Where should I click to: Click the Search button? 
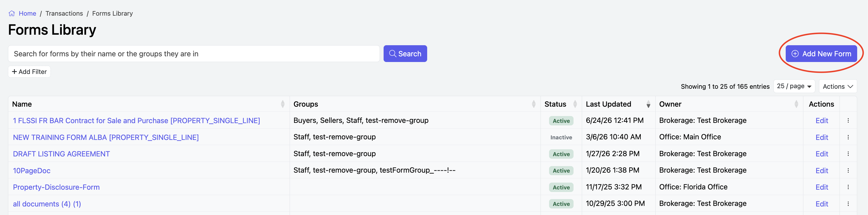pos(405,54)
